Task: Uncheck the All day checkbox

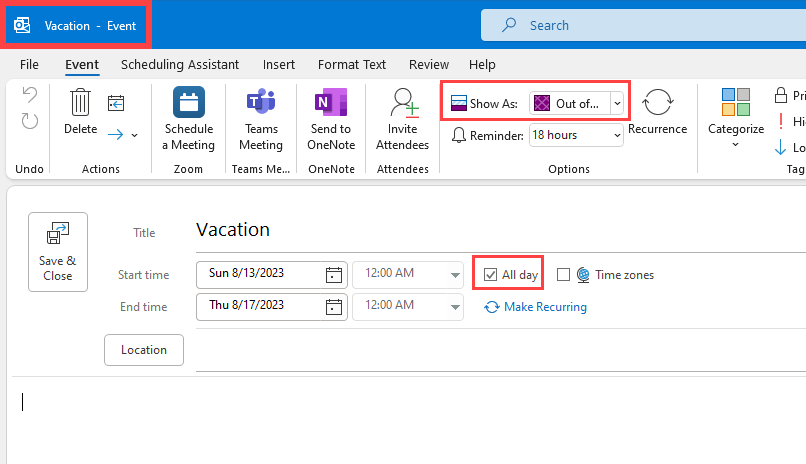Action: tap(490, 275)
